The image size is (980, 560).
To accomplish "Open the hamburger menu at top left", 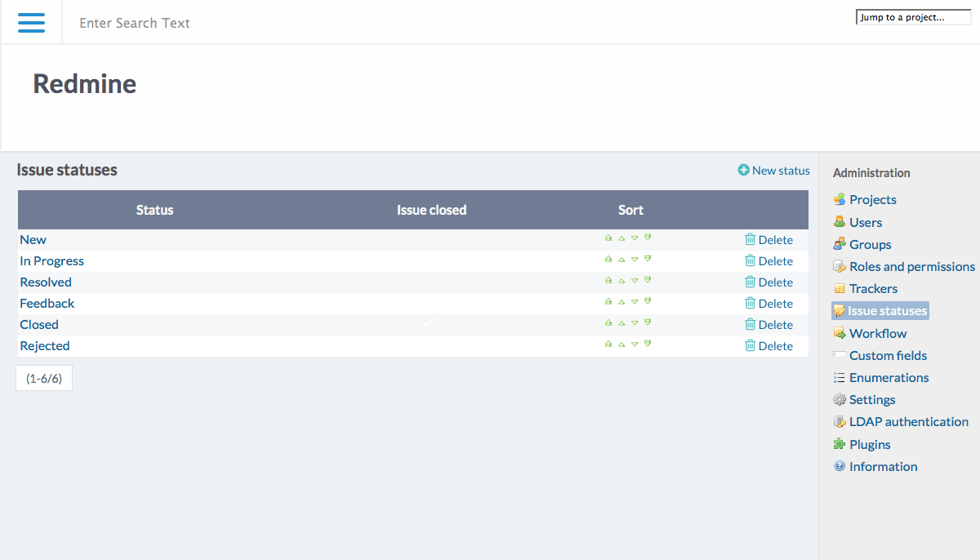I will (31, 22).
